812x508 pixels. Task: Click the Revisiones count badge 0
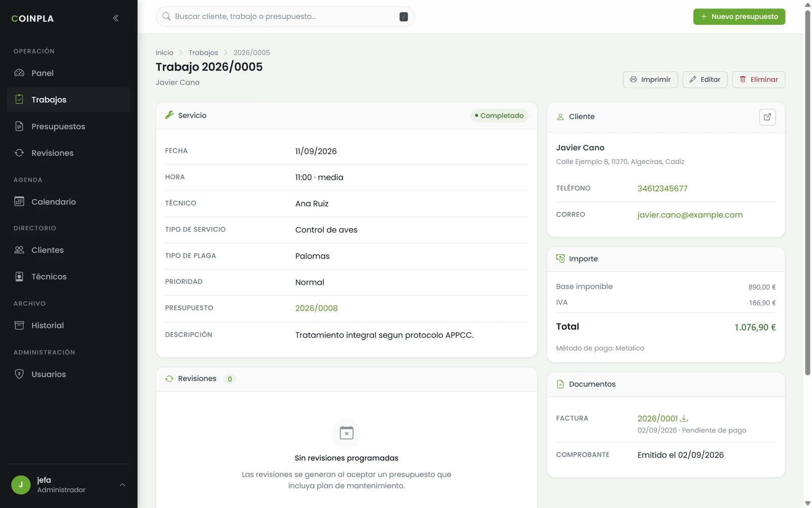click(230, 379)
